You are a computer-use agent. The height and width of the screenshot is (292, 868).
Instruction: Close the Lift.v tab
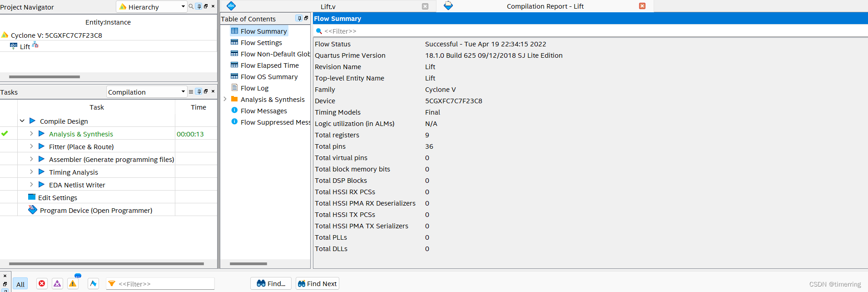[x=425, y=6]
